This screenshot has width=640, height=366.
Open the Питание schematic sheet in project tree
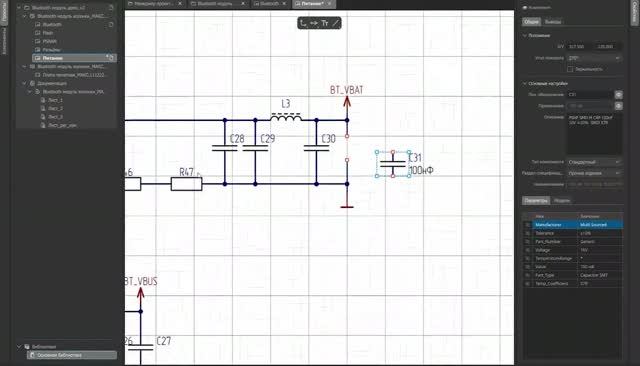[x=74, y=58]
